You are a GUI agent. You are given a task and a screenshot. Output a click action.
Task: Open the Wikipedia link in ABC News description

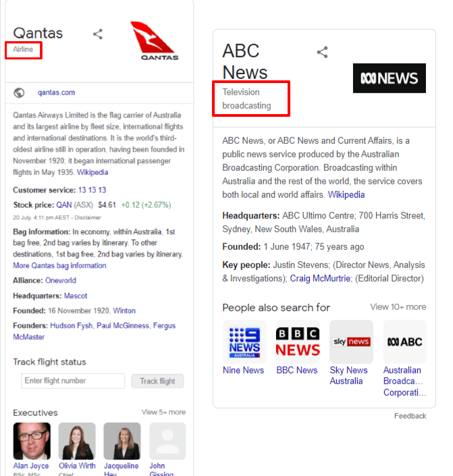tap(346, 194)
